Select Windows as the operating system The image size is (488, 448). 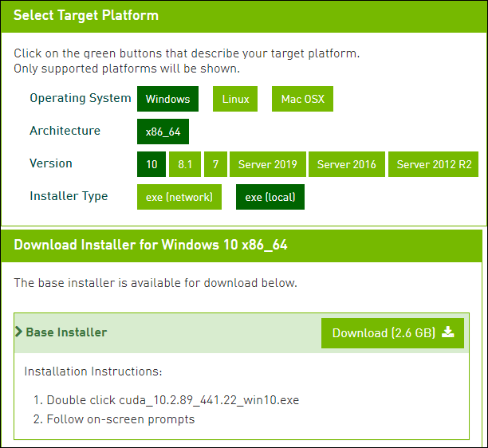coord(167,100)
